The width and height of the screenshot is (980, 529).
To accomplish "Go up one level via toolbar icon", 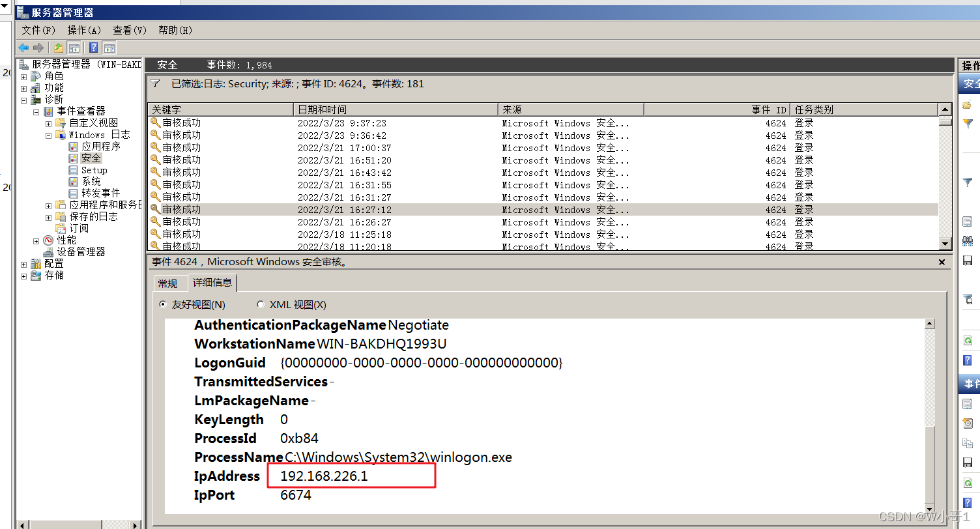I will [x=59, y=48].
